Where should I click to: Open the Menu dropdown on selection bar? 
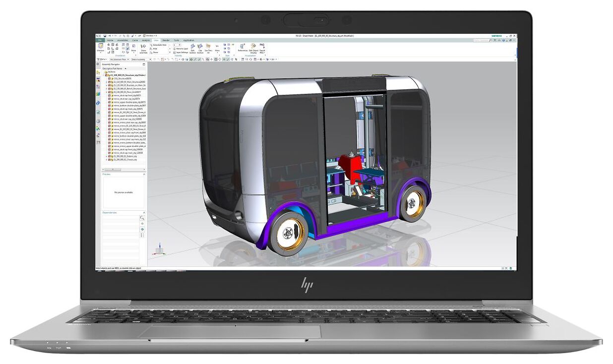pyautogui.click(x=102, y=60)
